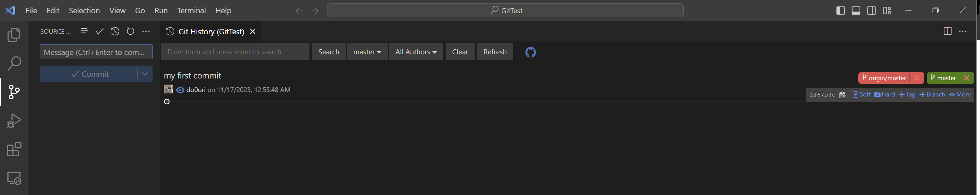Viewport: 980px width, 195px height.
Task: Add a Tag to commit 1267b3e
Action: pos(907,95)
